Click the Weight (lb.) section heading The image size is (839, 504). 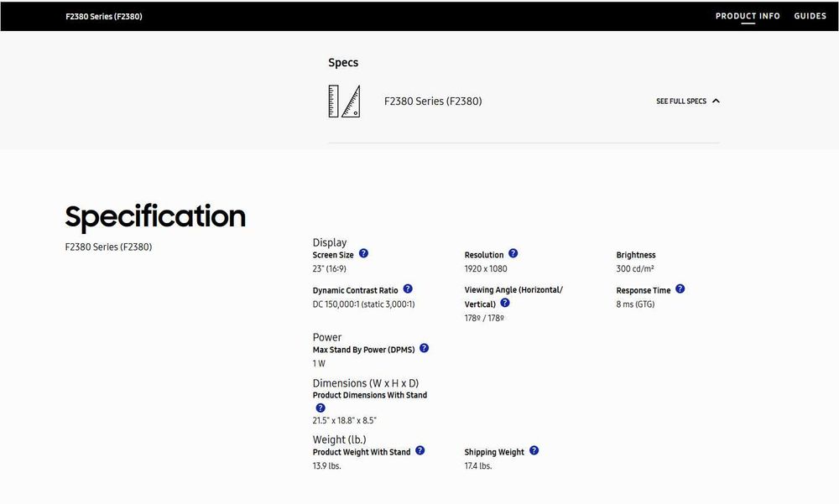[340, 439]
